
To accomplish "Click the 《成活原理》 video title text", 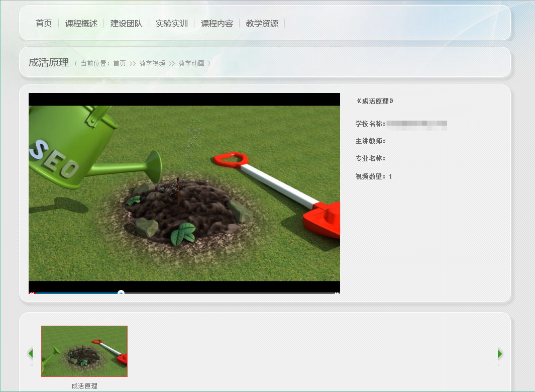I will click(x=375, y=101).
